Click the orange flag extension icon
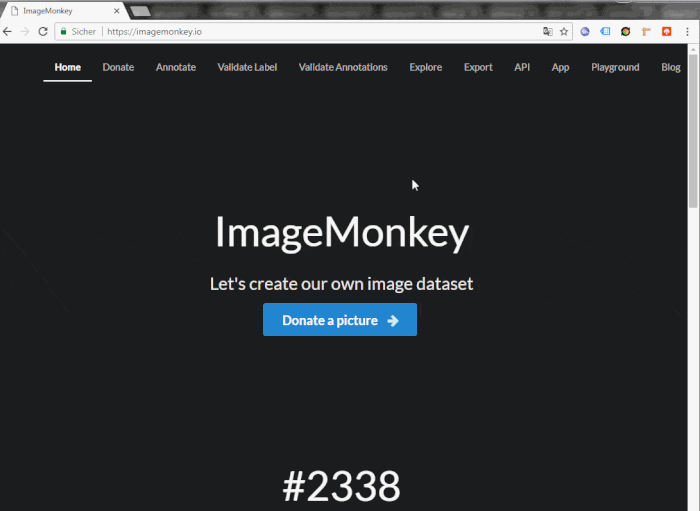Image resolution: width=700 pixels, height=511 pixels. coord(646,32)
